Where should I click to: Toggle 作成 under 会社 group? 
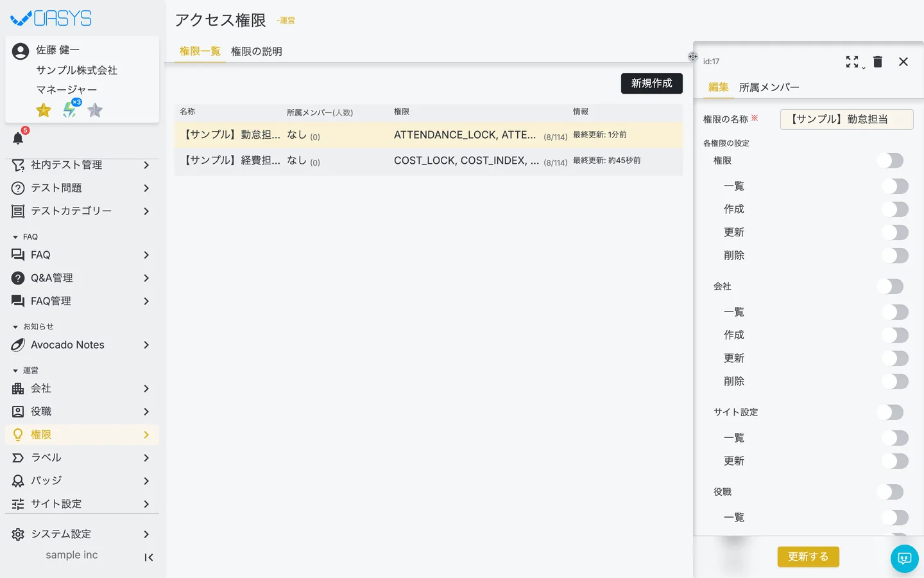coord(896,335)
